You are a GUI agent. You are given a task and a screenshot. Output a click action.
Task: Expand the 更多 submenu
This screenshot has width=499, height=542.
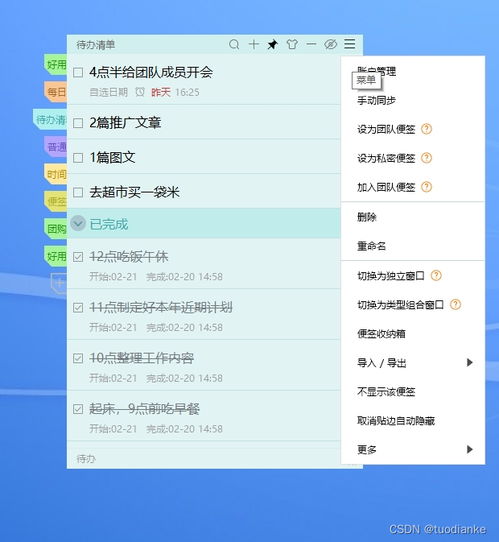click(x=413, y=449)
